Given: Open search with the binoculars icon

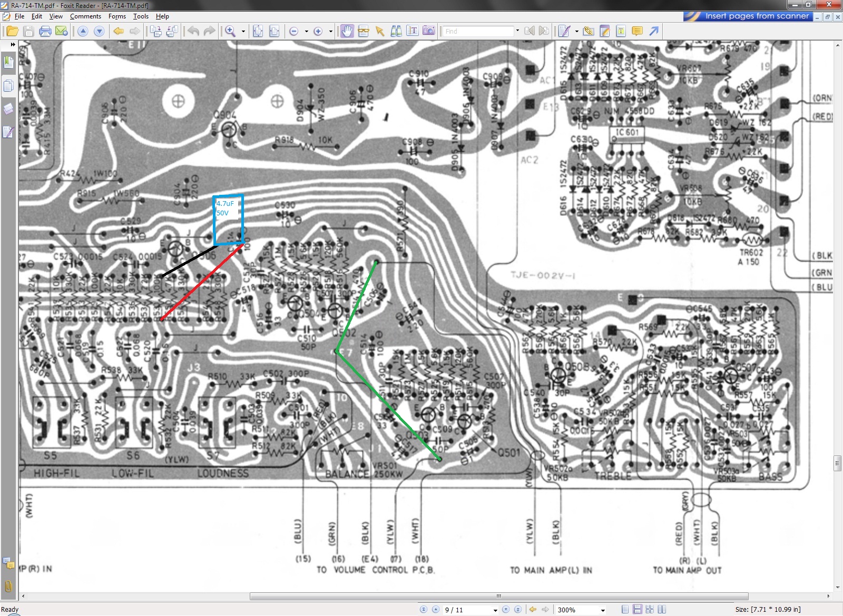Looking at the screenshot, I should tap(396, 31).
